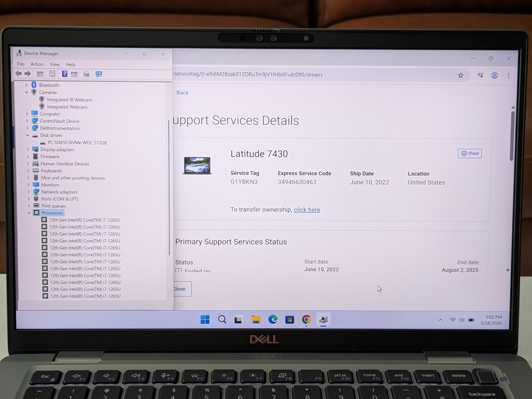This screenshot has height=399, width=532.
Task: Open the Action menu
Action: point(37,64)
